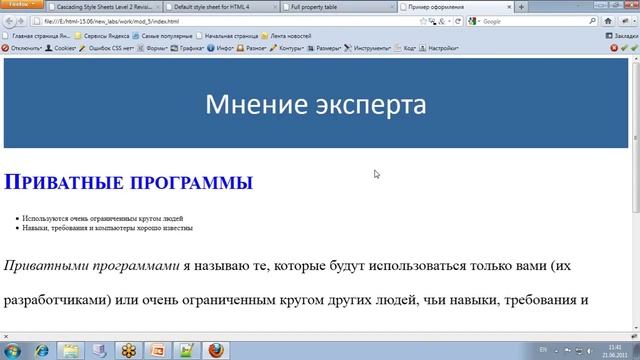Open the yellow flower taskbar application
This screenshot has width=640, height=360.
pos(129,351)
